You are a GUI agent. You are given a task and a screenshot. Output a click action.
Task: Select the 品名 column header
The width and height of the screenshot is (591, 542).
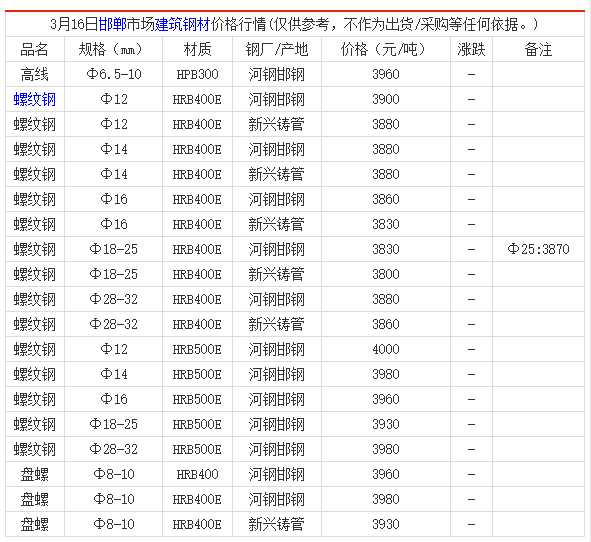tap(35, 49)
